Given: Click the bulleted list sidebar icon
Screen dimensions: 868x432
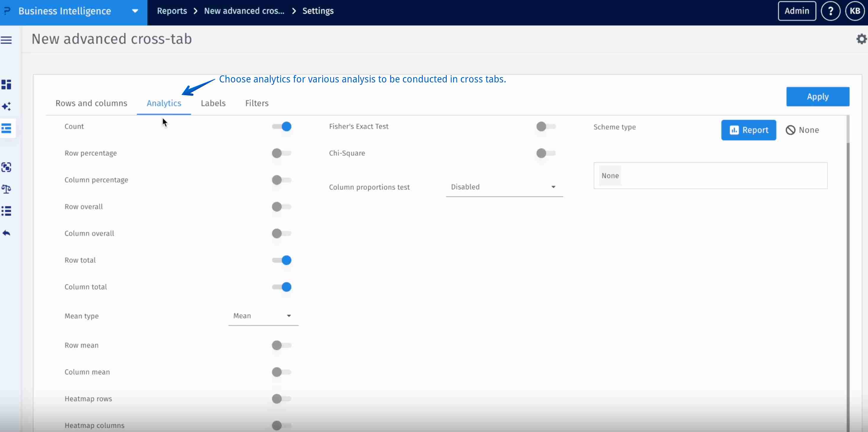Looking at the screenshot, I should tap(7, 211).
